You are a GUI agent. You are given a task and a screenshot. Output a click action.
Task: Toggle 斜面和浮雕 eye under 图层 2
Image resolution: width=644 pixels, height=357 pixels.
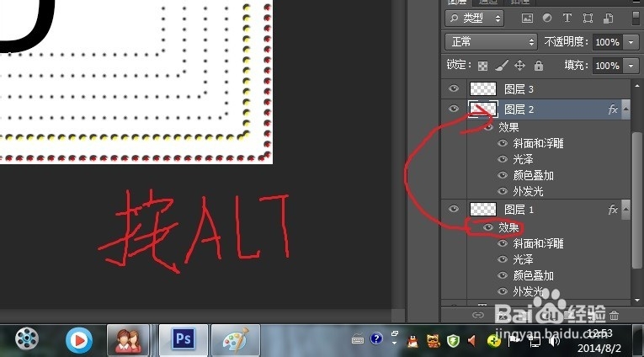(x=503, y=143)
